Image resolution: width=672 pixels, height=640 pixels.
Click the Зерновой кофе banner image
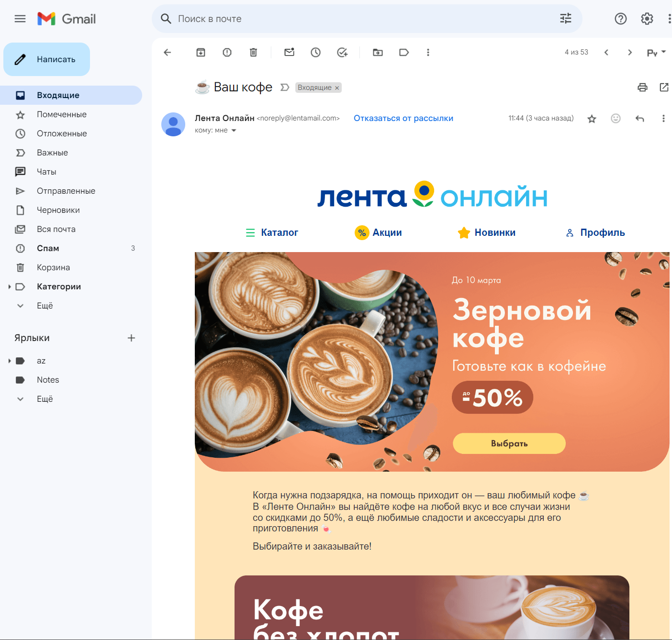[432, 362]
